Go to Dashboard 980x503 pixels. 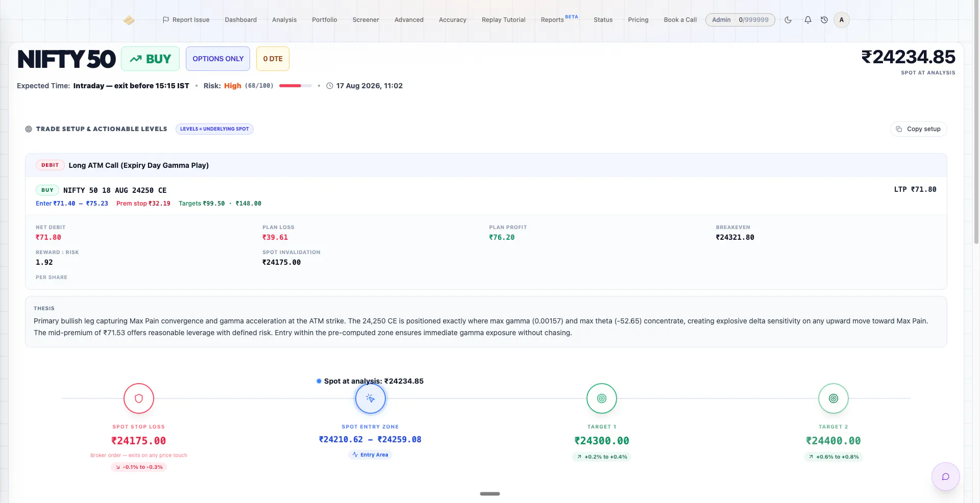[x=241, y=20]
